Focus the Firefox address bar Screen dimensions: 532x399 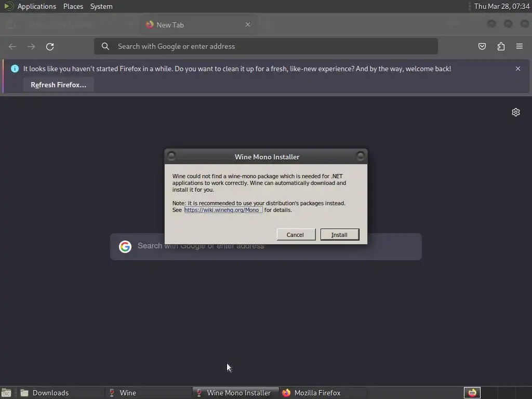click(265, 46)
